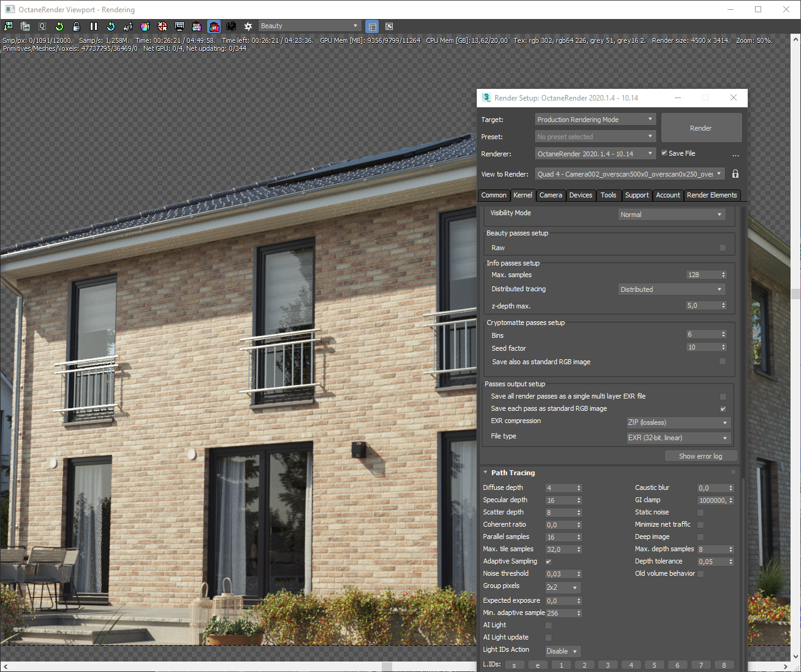801x672 pixels.
Task: Switch to the Common tab
Action: (x=493, y=195)
